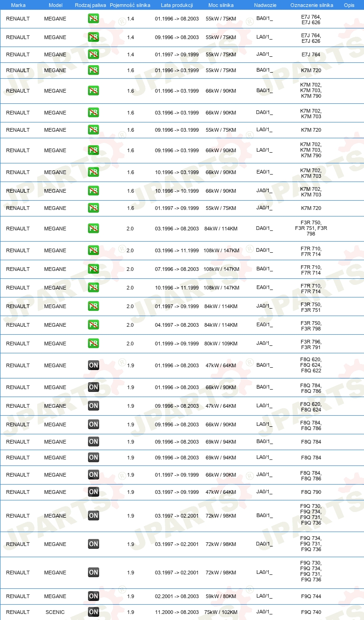The width and height of the screenshot is (364, 620).
Task: Click MEGANE in the F9Q 744 row
Action: pyautogui.click(x=55, y=596)
